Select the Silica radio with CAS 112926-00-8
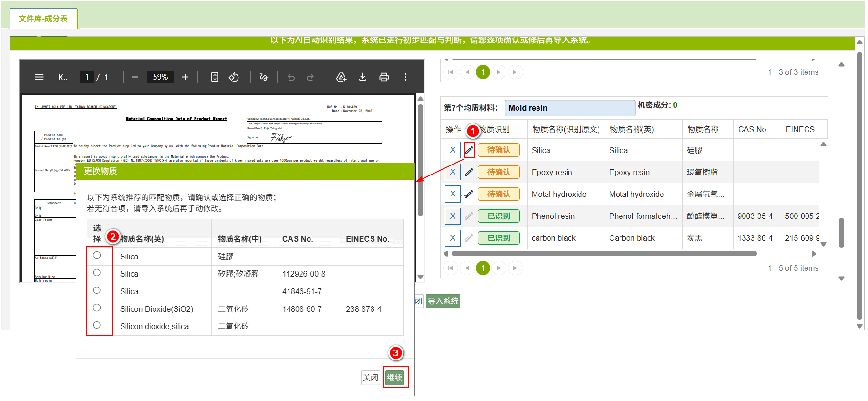The height and width of the screenshot is (401, 868). click(97, 273)
